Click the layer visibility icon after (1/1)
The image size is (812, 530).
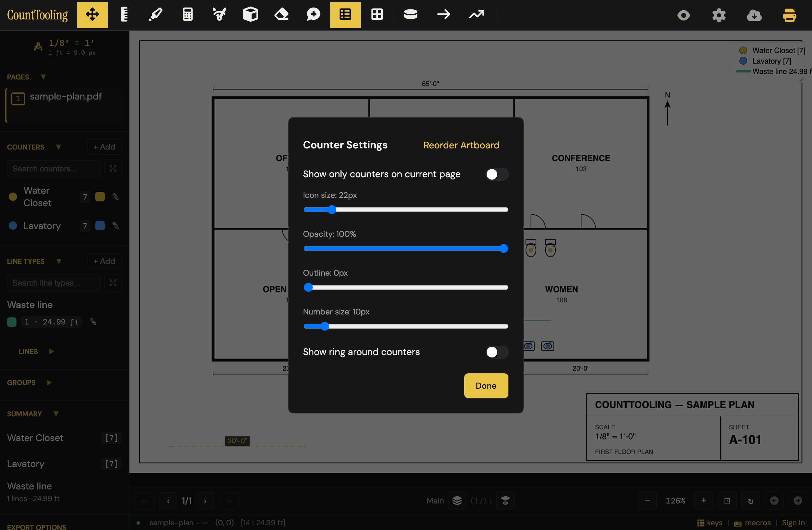(505, 501)
